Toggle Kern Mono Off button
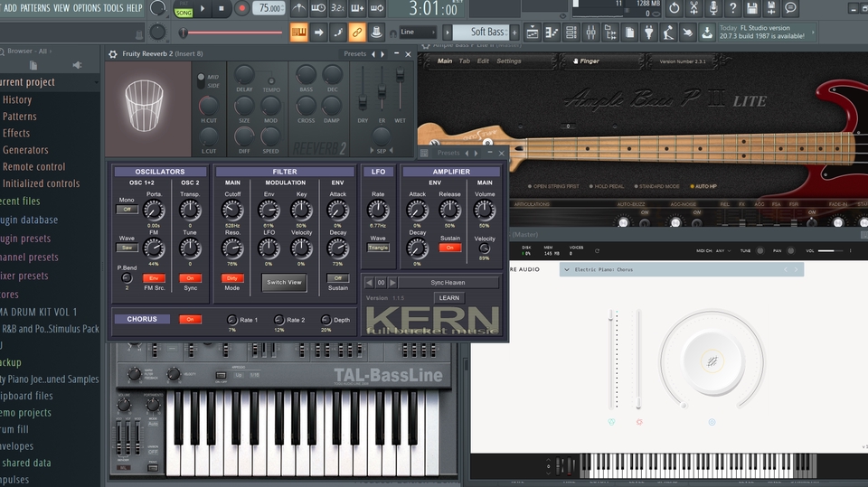The height and width of the screenshot is (487, 868). coord(127,210)
